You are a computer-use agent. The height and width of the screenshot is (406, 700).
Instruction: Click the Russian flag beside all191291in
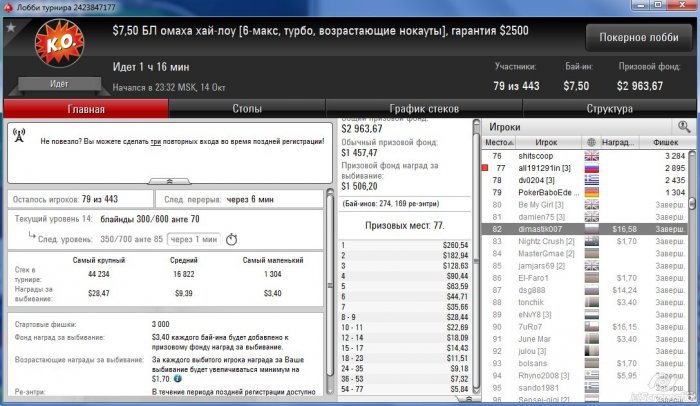592,168
